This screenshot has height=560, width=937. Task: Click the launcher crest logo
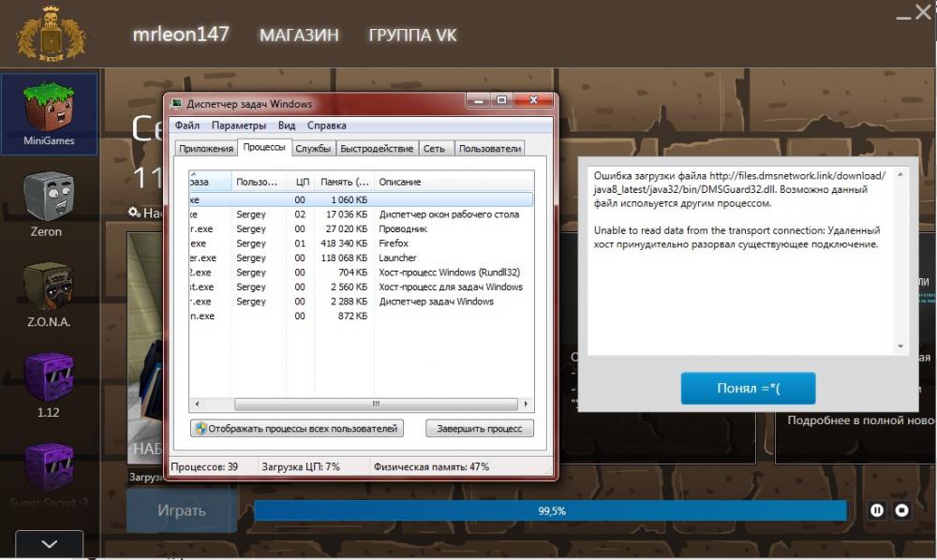coord(52,34)
